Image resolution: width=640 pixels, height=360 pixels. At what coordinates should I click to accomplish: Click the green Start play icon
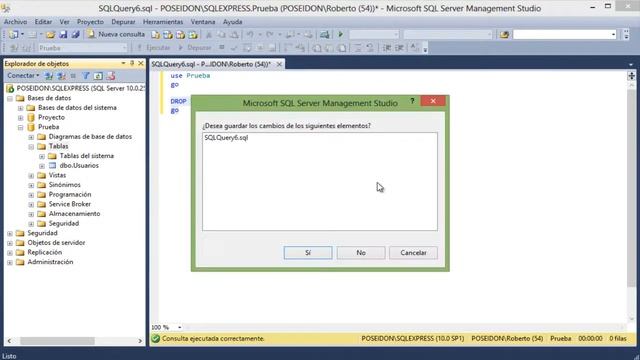(x=340, y=35)
